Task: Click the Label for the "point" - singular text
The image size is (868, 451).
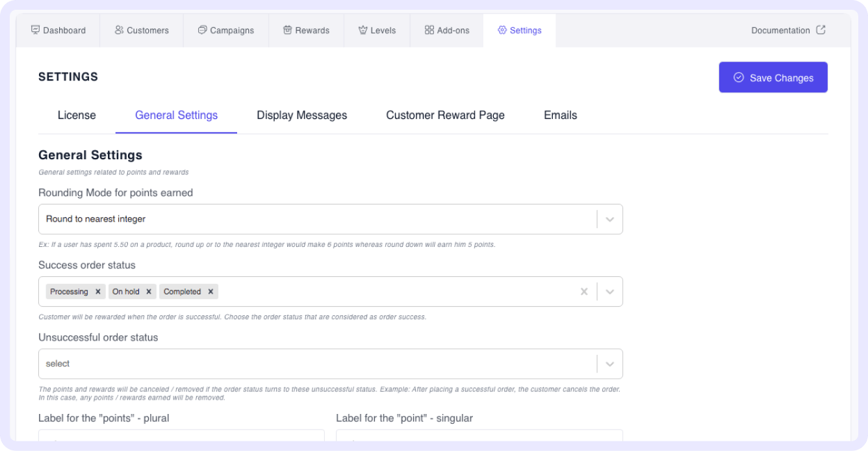Action: point(404,418)
